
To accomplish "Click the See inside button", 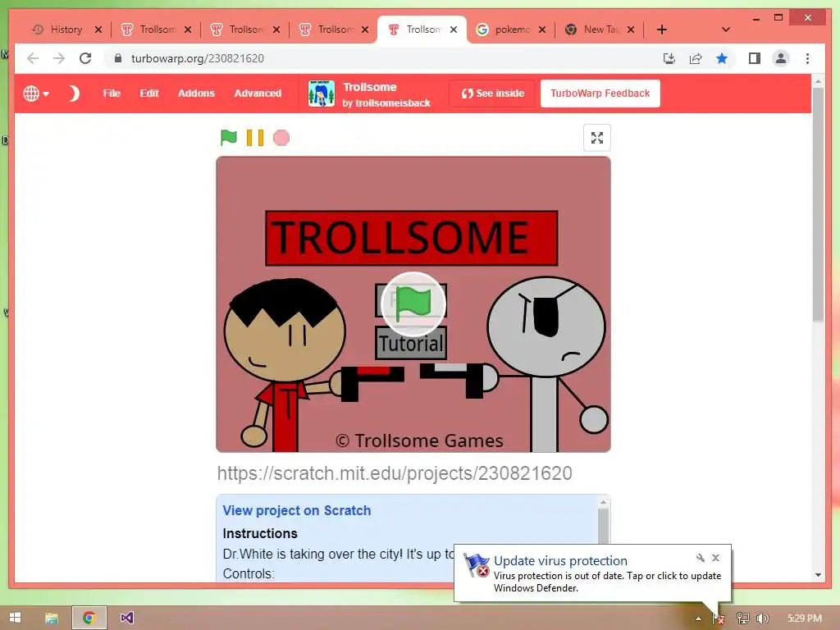I will [x=492, y=94].
